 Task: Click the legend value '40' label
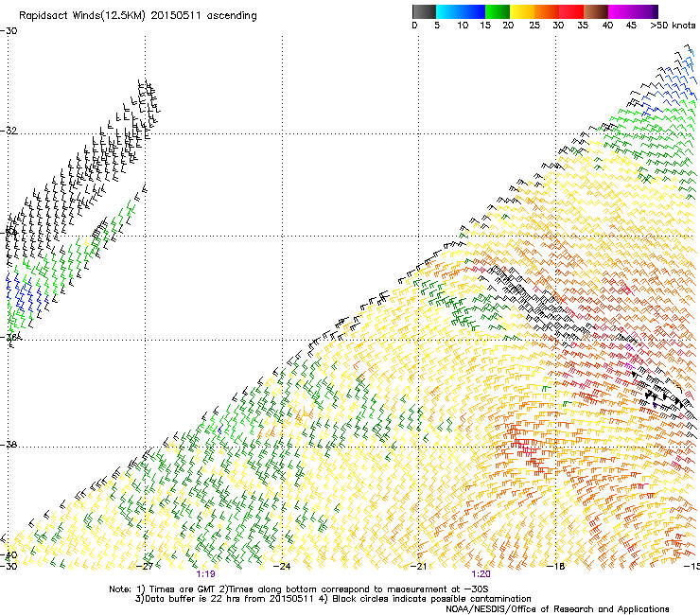(607, 26)
